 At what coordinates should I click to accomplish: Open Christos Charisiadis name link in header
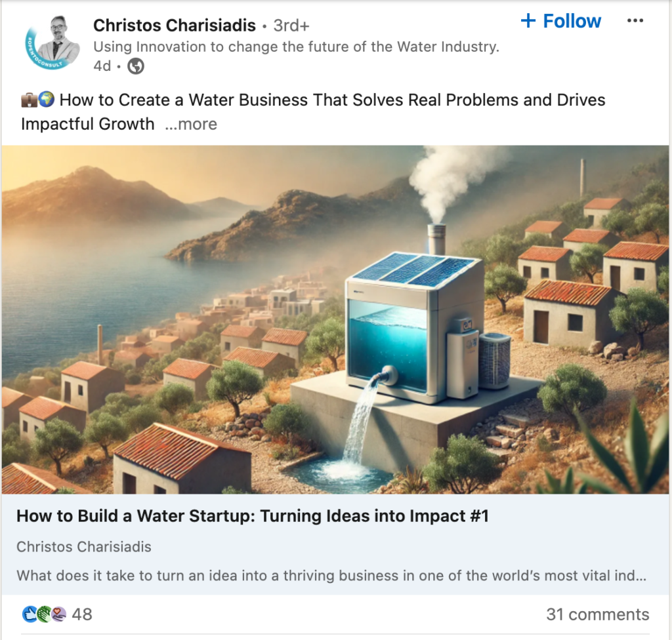(x=175, y=26)
